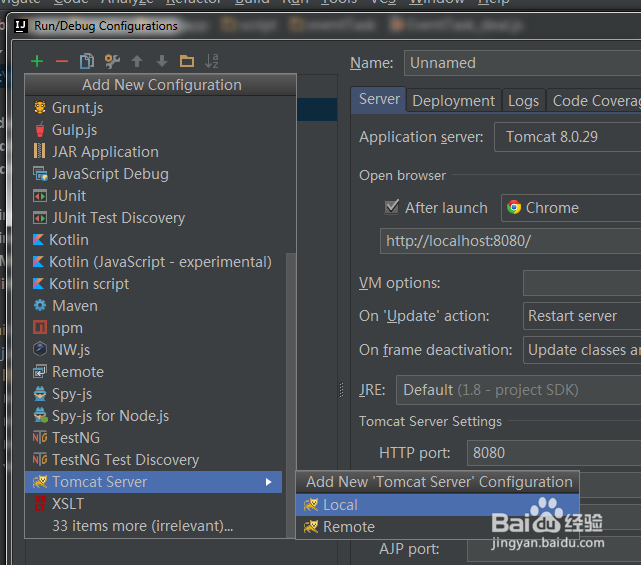Open the On frame deactivation dropdown
The height and width of the screenshot is (565, 641).
click(582, 350)
